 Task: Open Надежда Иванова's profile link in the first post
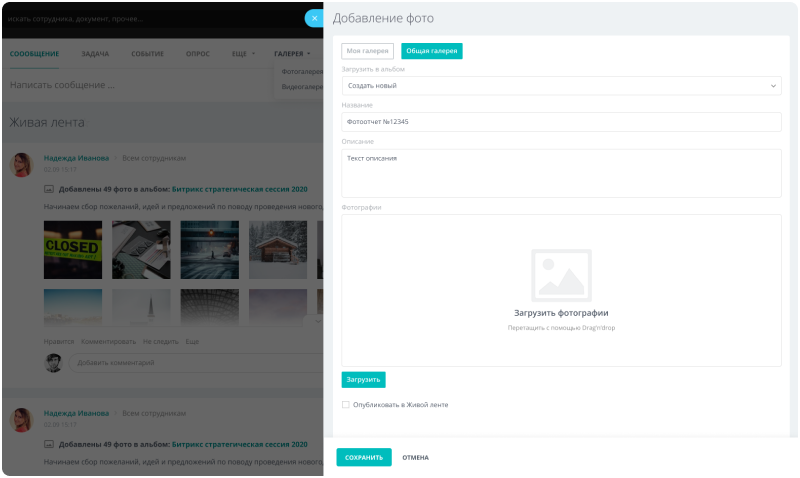(76, 158)
